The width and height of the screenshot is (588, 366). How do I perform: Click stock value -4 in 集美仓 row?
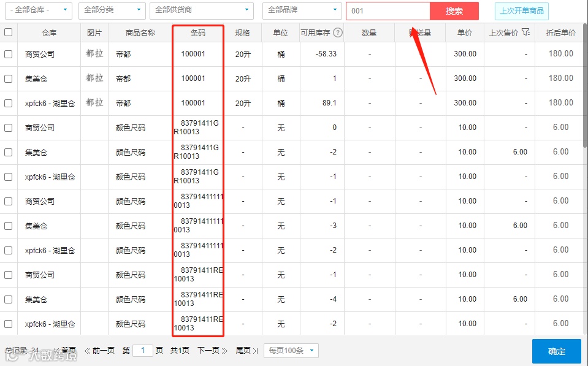tap(333, 299)
